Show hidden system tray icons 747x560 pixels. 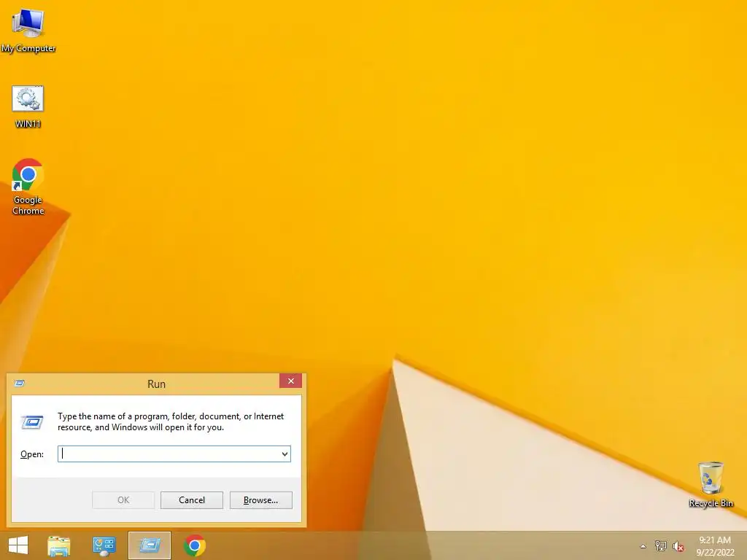tap(643, 546)
